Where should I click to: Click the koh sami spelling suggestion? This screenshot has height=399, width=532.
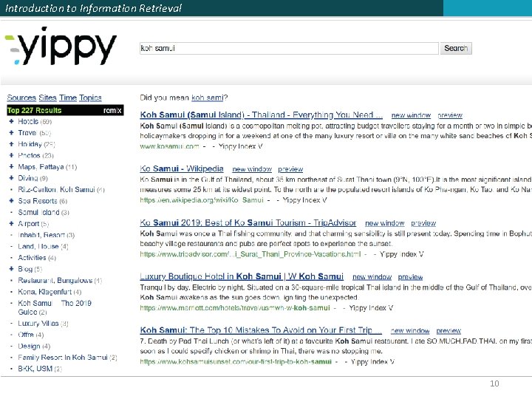pos(207,98)
